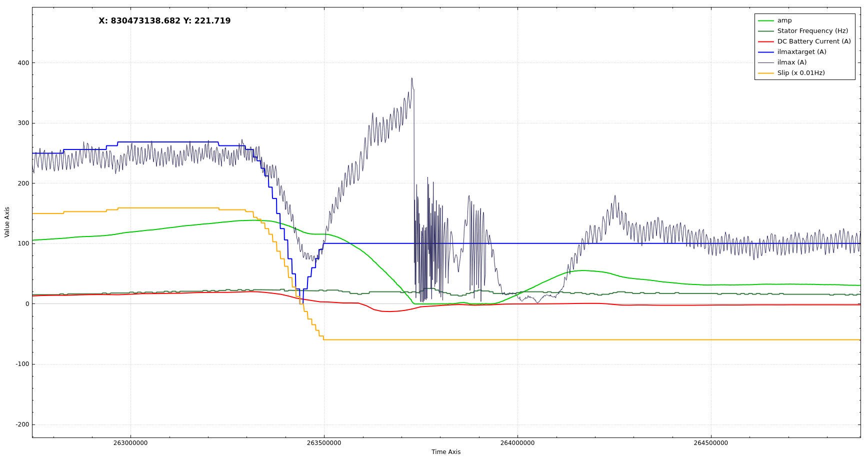This screenshot has height=459, width=868.
Task: Click the 264500000 tick label
Action: 710,443
